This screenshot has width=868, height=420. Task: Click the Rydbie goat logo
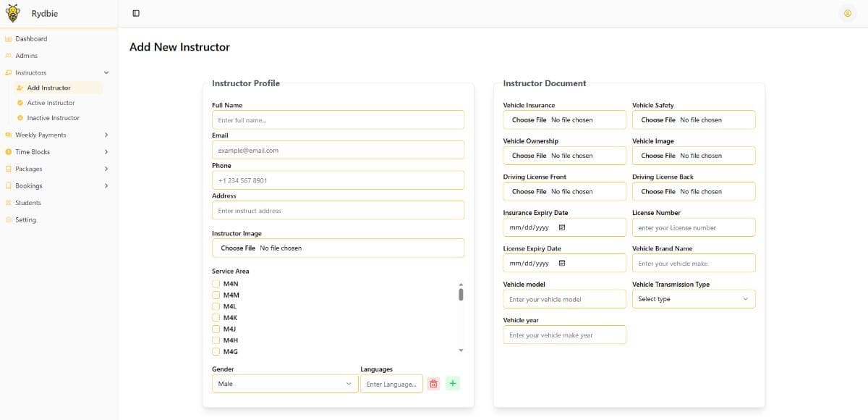[x=12, y=12]
